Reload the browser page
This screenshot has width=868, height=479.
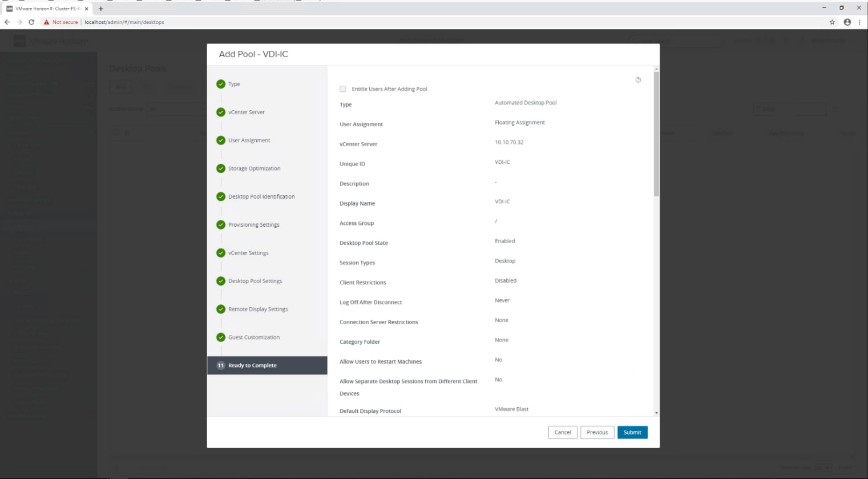coord(31,22)
